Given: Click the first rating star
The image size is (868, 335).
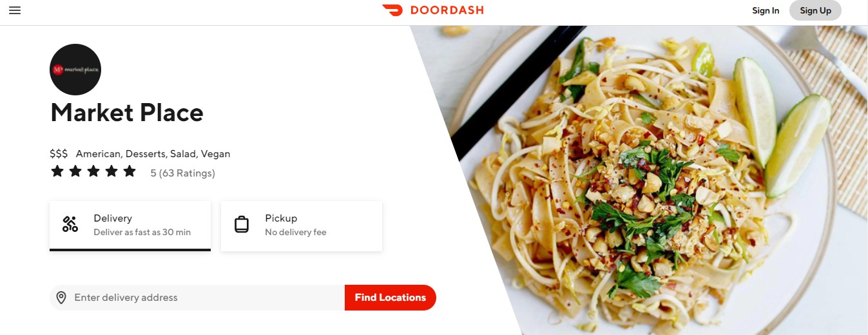Looking at the screenshot, I should (x=57, y=171).
